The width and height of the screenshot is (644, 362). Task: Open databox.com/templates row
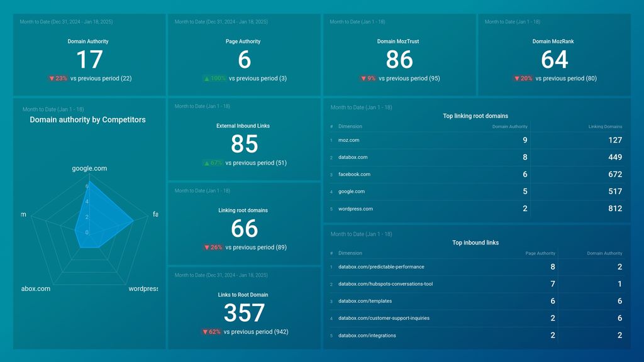pyautogui.click(x=477, y=301)
